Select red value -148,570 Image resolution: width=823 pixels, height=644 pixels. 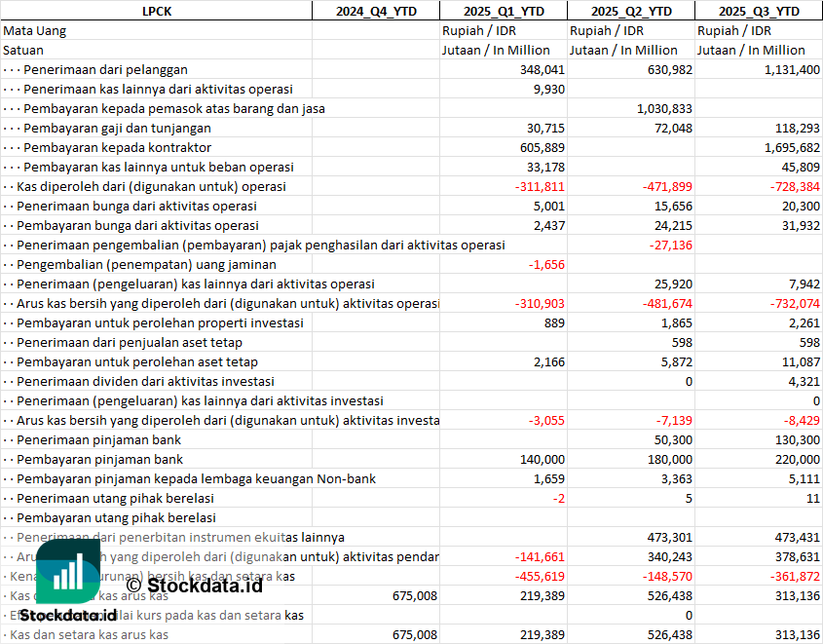667,577
